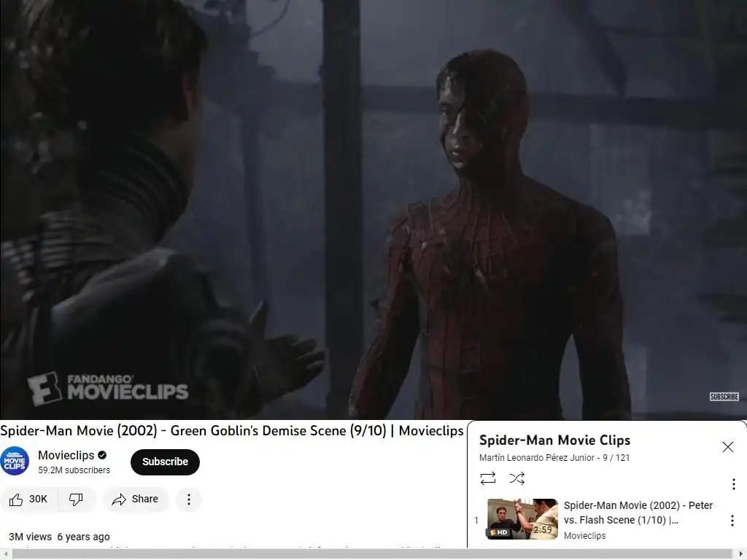Image resolution: width=747 pixels, height=560 pixels.
Task: Click the video player to pause
Action: pos(373,209)
